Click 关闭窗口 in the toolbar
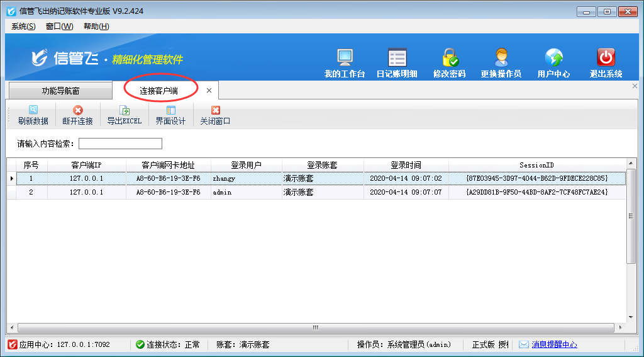The image size is (644, 357). click(215, 116)
